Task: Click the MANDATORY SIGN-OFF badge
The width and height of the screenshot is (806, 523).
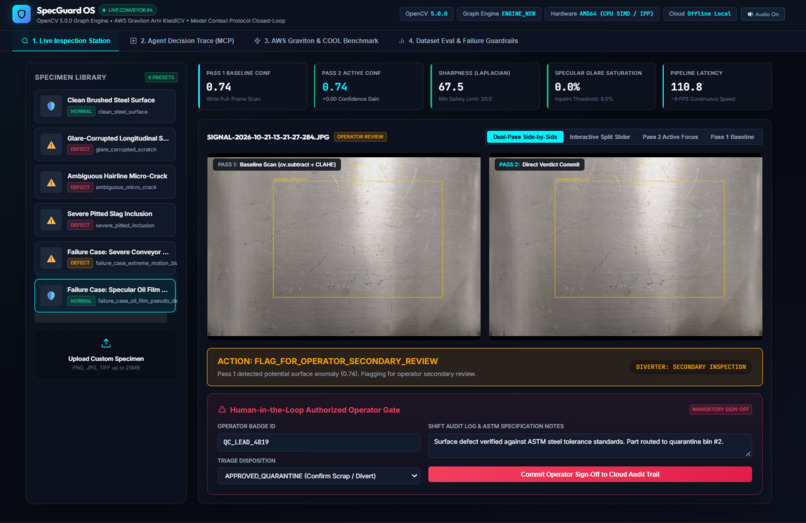Action: click(x=720, y=409)
